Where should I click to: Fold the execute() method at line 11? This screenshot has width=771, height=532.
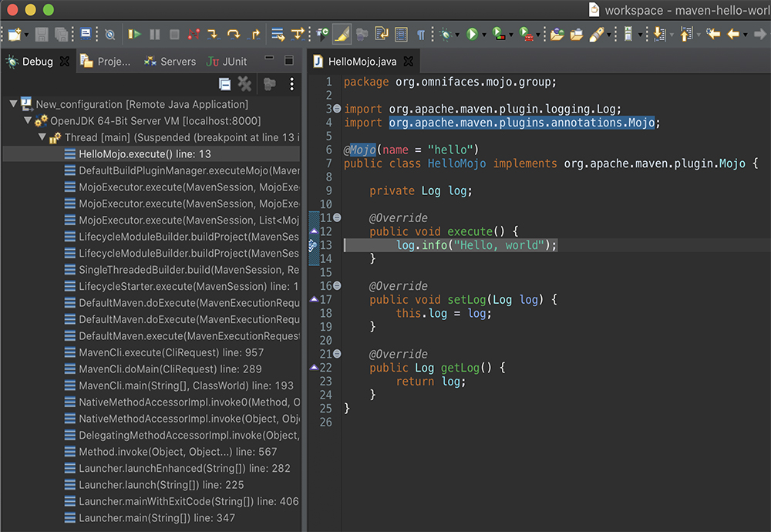[337, 218]
